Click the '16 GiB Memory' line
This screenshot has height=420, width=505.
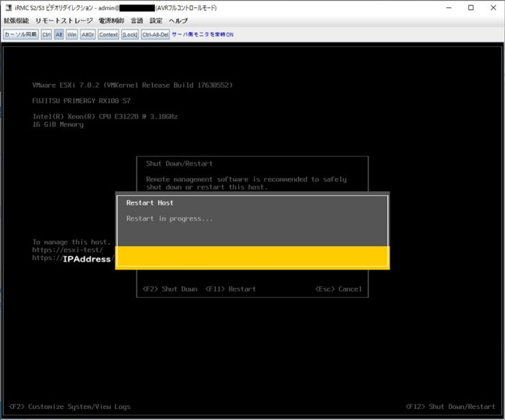point(58,125)
